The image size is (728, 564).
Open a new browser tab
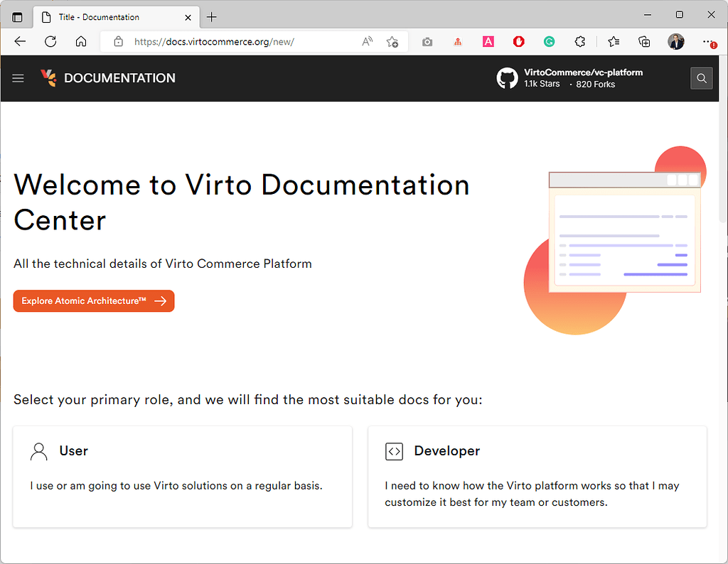(211, 17)
